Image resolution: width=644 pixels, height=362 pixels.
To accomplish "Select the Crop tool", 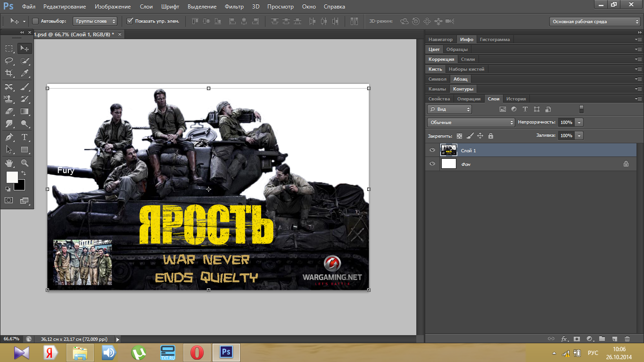I will coord(9,73).
